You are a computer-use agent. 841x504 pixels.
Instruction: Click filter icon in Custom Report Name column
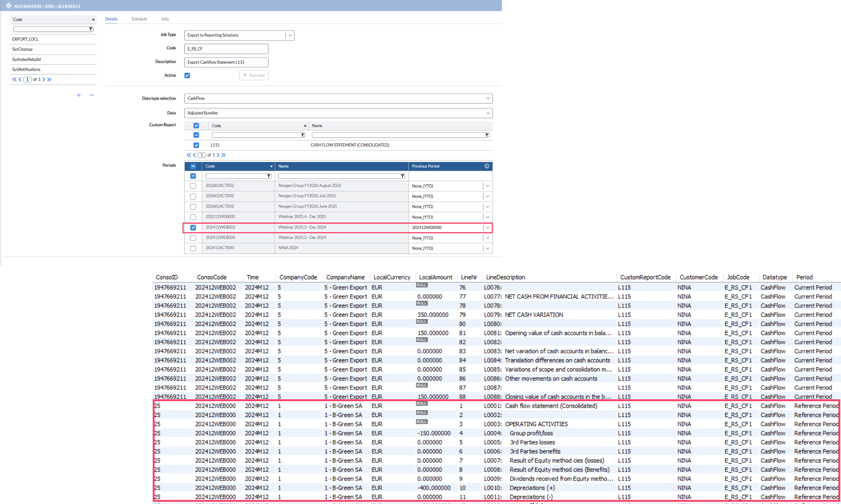487,135
